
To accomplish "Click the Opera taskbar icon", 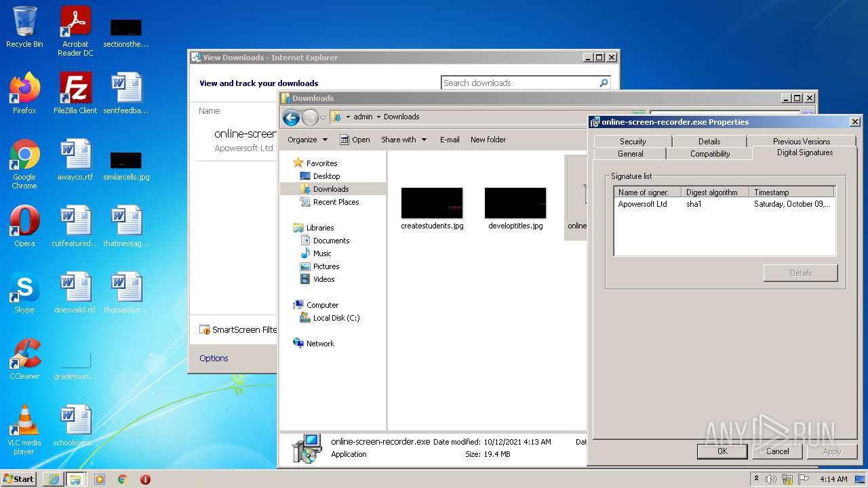I will coord(145,479).
